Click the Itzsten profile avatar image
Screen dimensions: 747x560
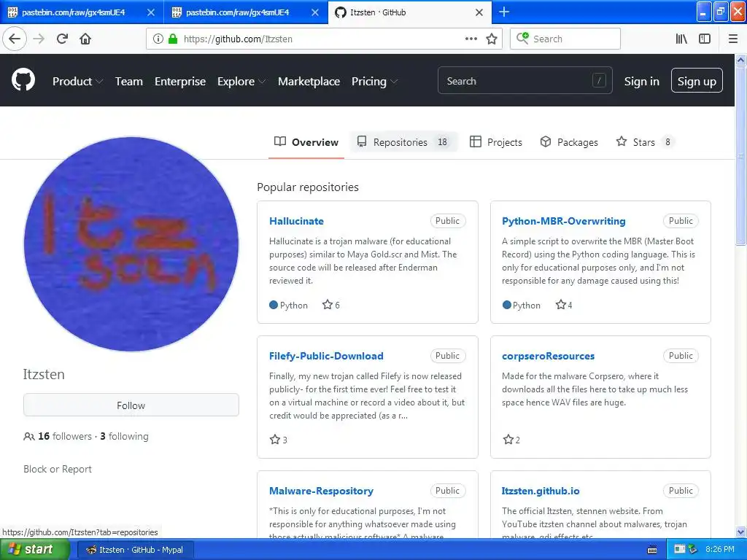131,244
